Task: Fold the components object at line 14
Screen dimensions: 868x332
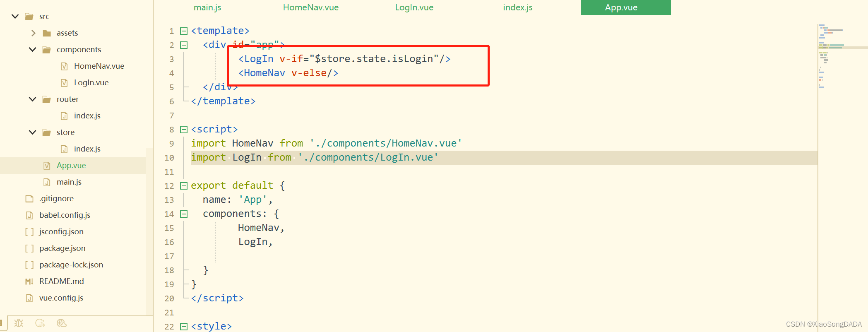Action: point(184,214)
